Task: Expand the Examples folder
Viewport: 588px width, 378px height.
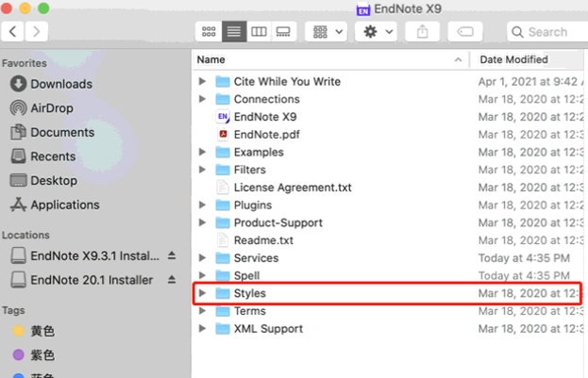Action: [202, 152]
